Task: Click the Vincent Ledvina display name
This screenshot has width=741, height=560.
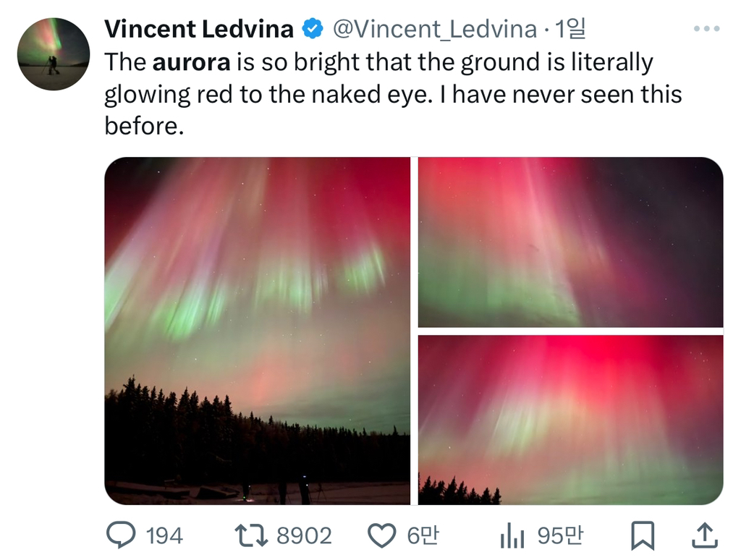Action: pos(199,29)
